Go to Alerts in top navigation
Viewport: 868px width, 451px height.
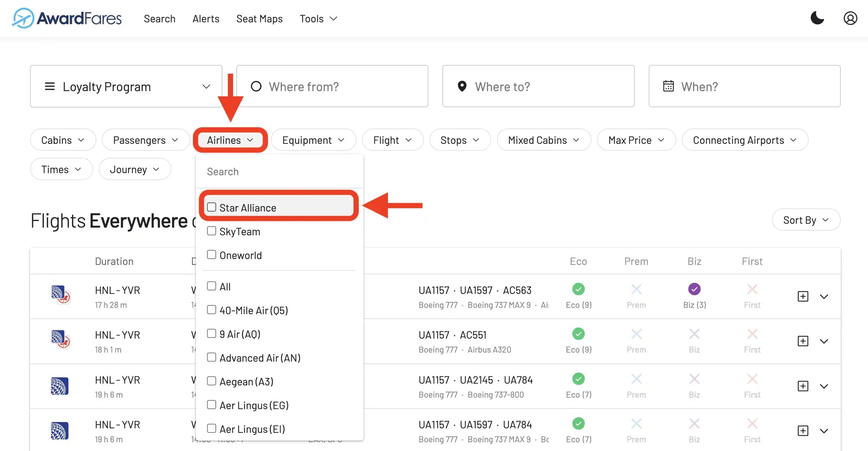[206, 19]
